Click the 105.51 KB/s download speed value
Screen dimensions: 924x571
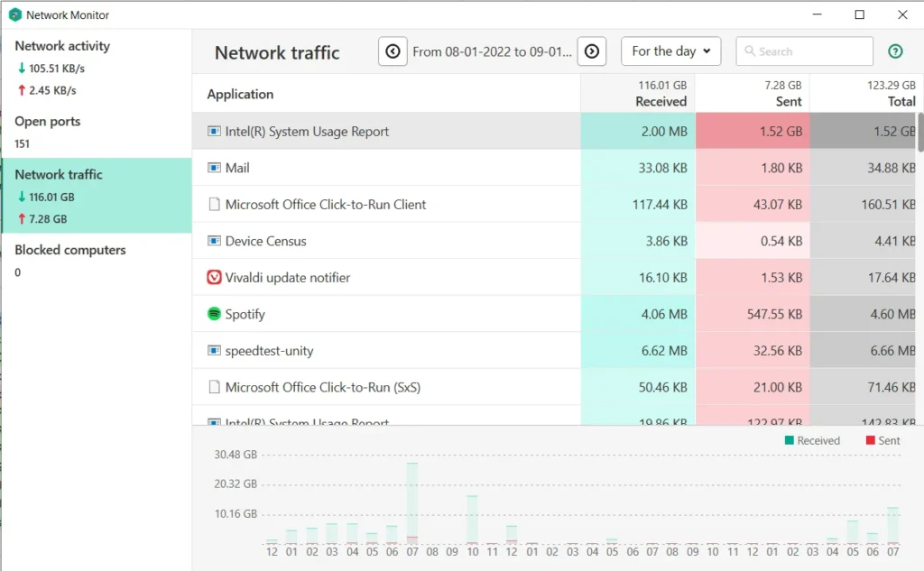(57, 69)
